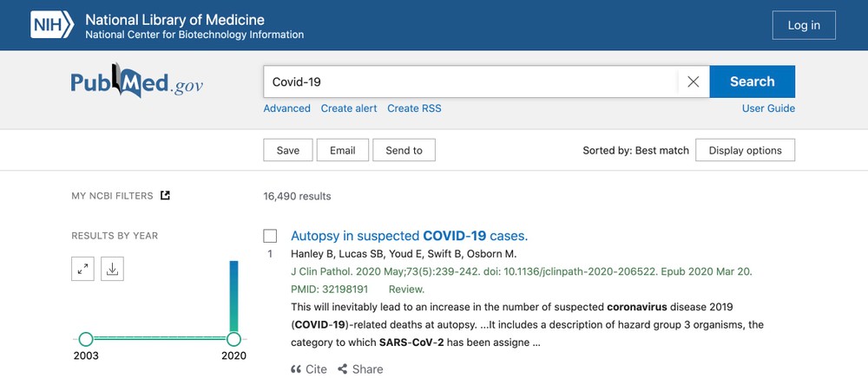Download the results by year data
This screenshot has width=868, height=378.
(112, 269)
